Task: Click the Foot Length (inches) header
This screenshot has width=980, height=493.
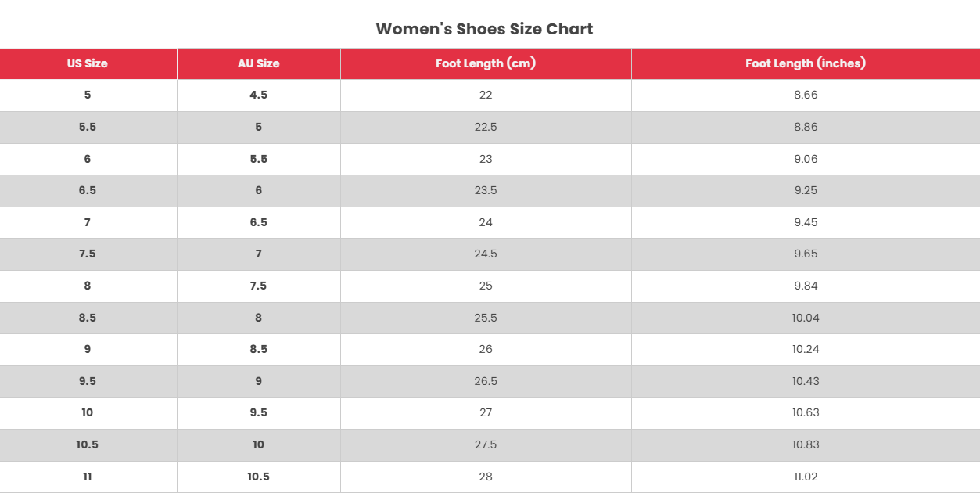Action: click(806, 63)
